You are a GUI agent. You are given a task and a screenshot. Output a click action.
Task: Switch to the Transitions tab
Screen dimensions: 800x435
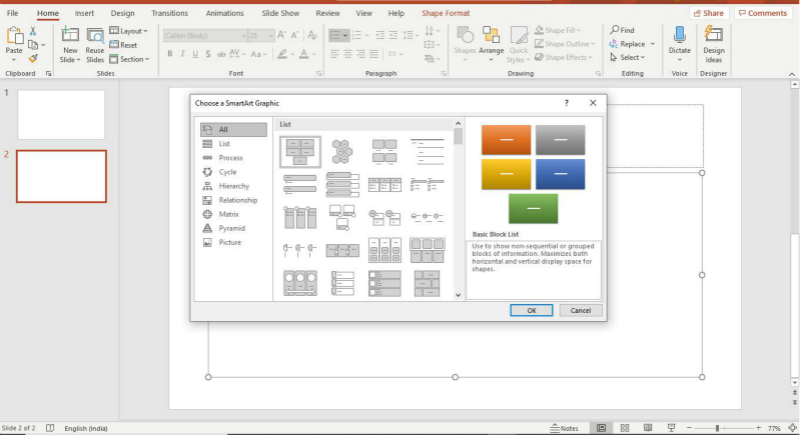(x=169, y=13)
